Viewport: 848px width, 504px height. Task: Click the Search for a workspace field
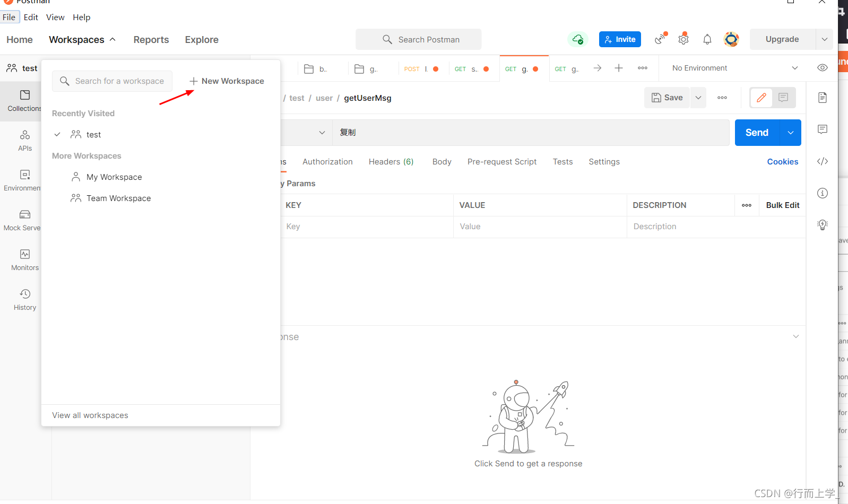pos(112,81)
